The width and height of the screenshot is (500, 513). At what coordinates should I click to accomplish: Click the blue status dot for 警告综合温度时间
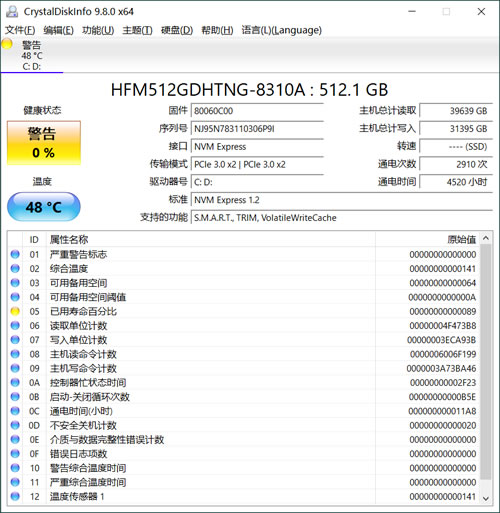[15, 468]
